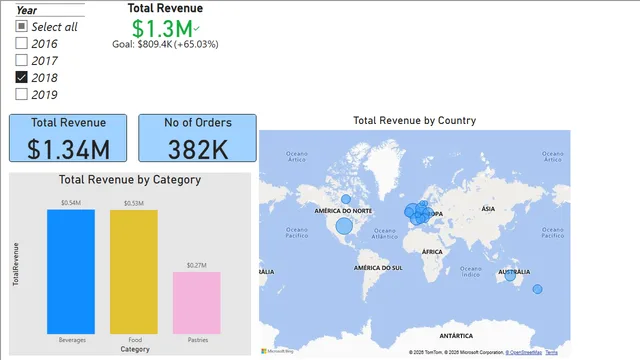
Task: Click the 'ANTÁRTICA' map label
Action: (x=456, y=336)
